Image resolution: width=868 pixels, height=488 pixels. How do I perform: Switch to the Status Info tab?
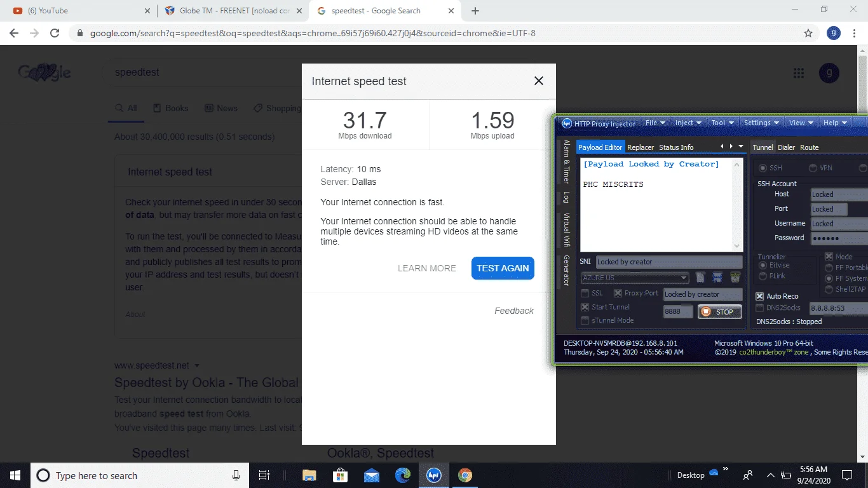(676, 147)
